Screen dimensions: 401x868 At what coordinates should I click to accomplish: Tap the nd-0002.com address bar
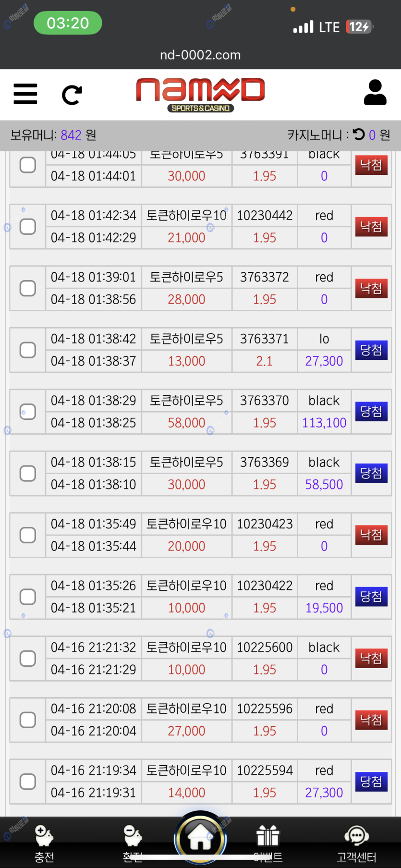pyautogui.click(x=200, y=55)
